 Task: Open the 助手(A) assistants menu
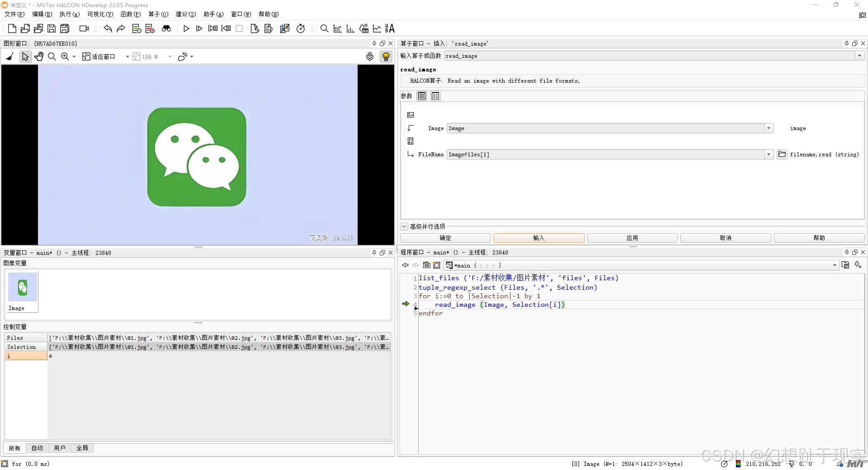pos(213,14)
